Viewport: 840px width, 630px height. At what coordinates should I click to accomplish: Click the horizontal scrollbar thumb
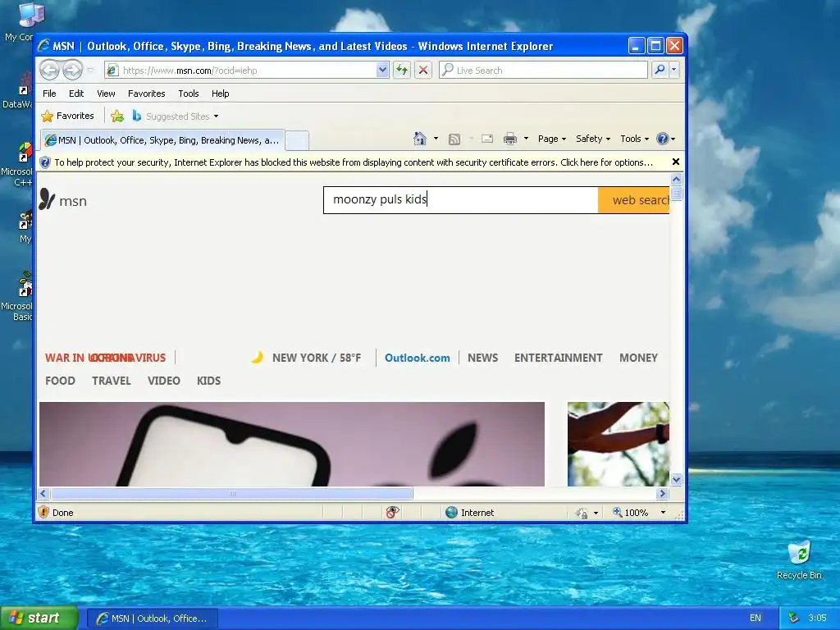[x=232, y=493]
